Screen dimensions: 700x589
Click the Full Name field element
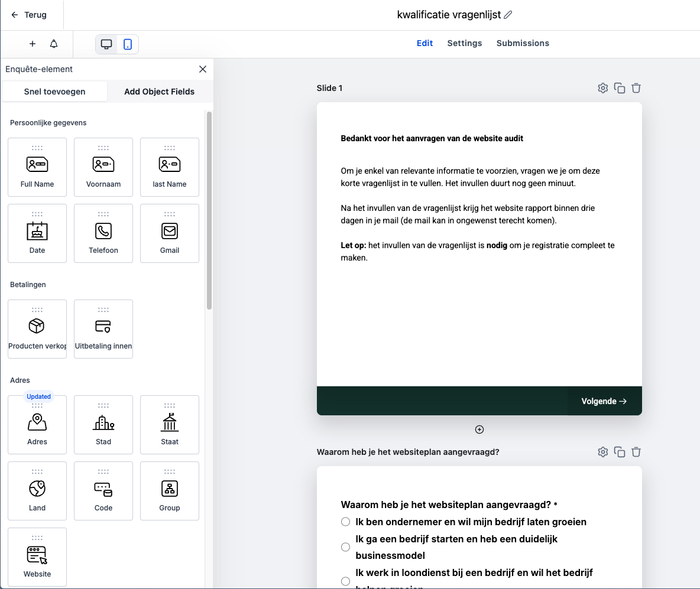37,167
